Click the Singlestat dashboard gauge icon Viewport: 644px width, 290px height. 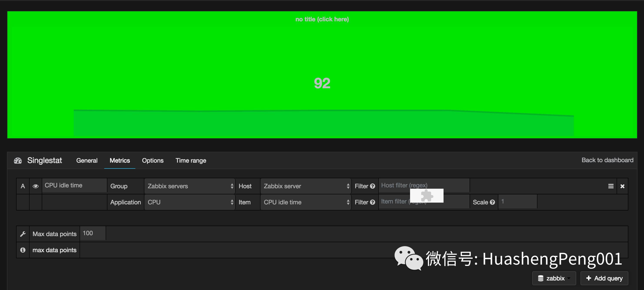click(18, 160)
